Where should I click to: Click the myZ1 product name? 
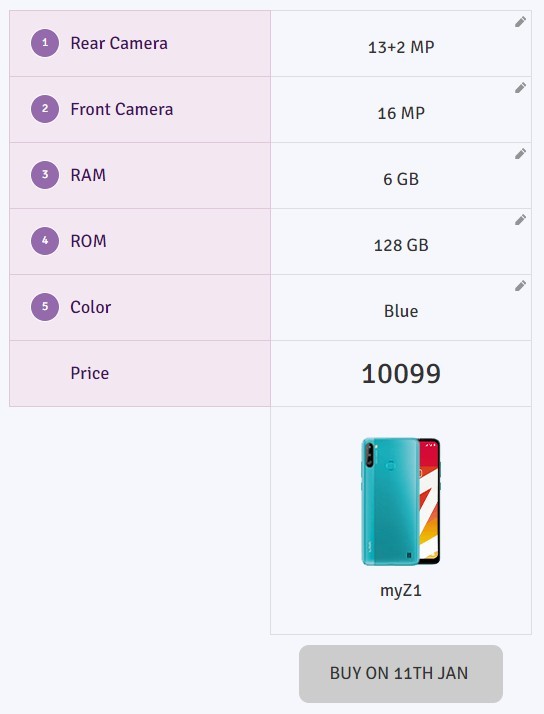click(401, 591)
